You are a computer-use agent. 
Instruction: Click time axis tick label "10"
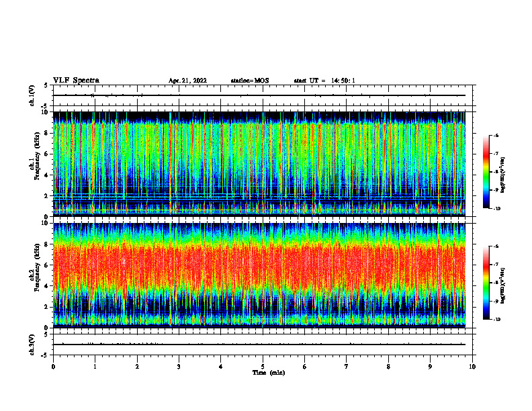pos(472,367)
